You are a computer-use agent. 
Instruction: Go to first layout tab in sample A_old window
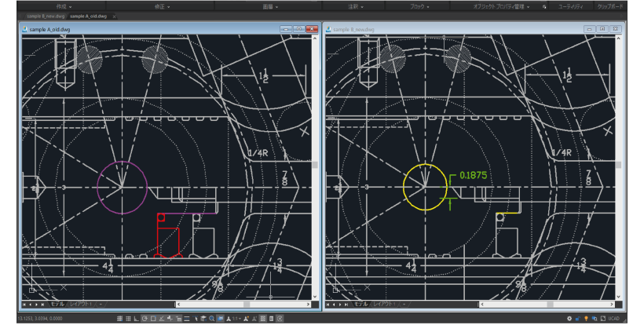tap(24, 305)
